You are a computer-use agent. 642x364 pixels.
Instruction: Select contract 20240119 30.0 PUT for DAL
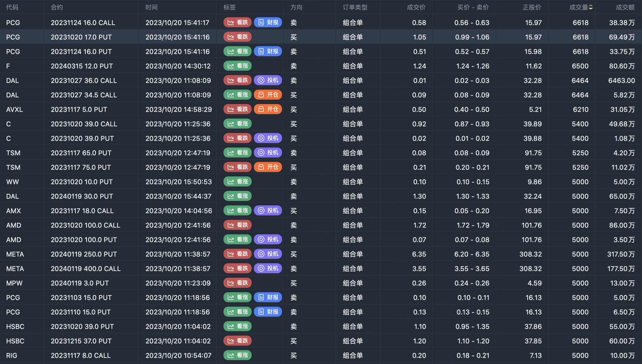coord(82,196)
